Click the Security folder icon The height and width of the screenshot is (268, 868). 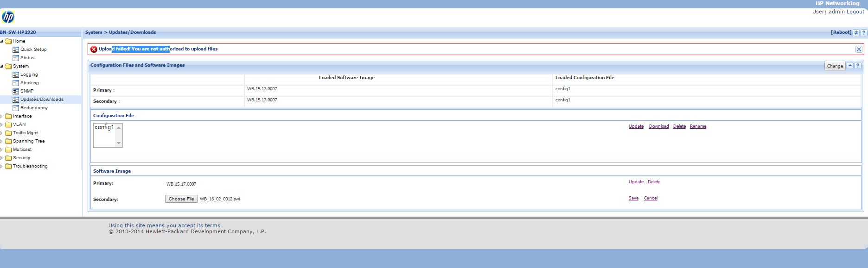pyautogui.click(x=8, y=158)
